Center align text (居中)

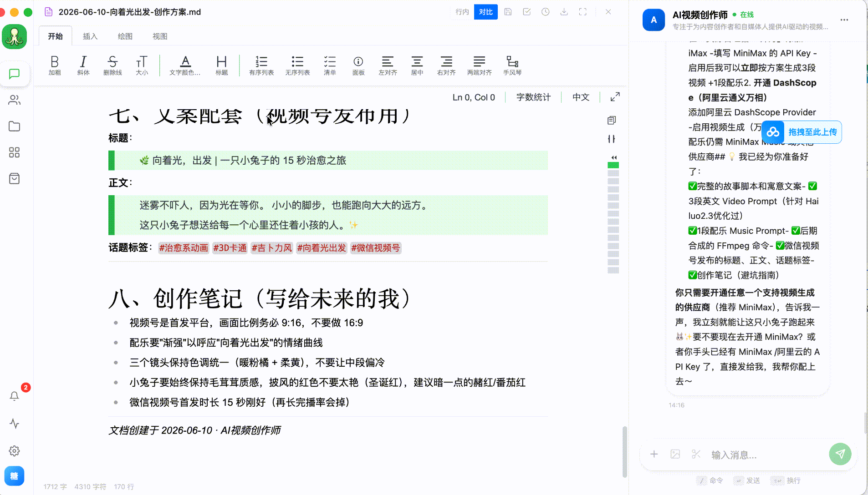click(417, 65)
